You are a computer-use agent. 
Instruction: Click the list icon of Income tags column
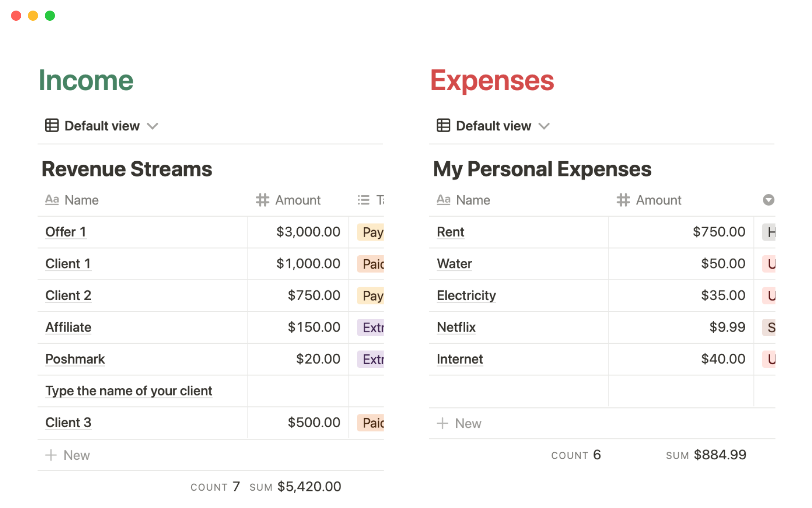[363, 200]
